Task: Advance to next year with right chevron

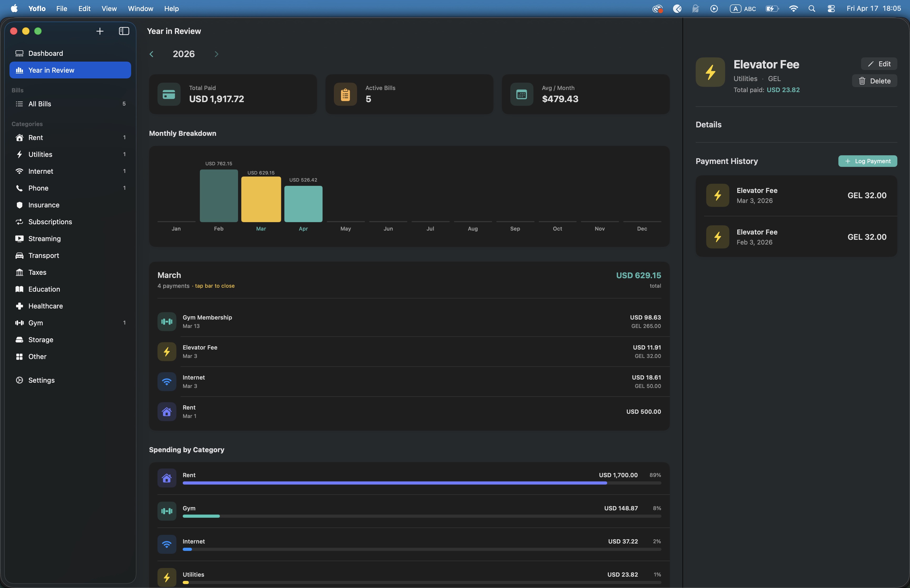Action: coord(216,54)
